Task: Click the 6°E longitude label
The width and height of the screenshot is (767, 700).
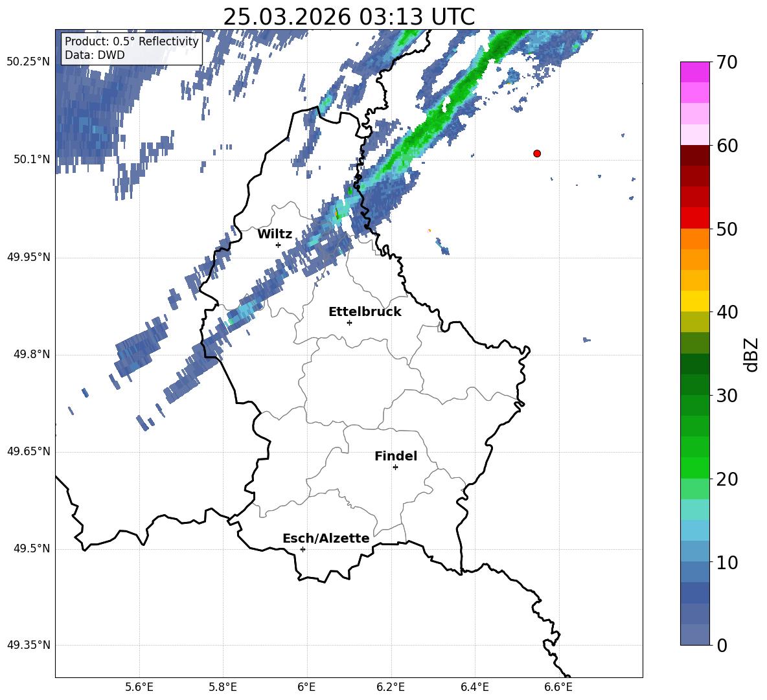Action: coord(306,687)
